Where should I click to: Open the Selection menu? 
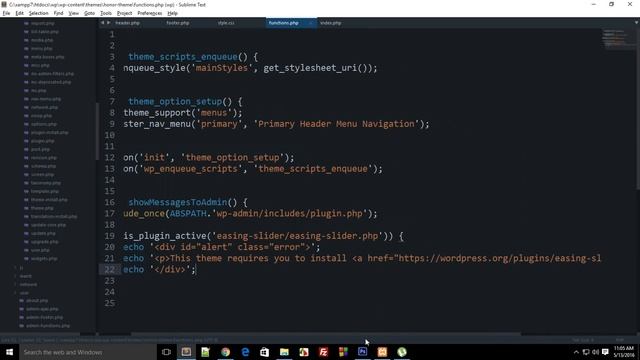[x=38, y=13]
